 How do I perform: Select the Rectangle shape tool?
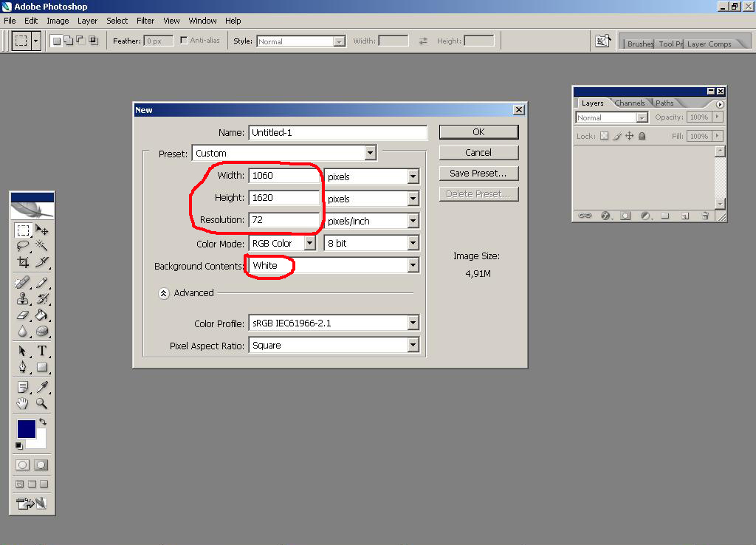click(42, 367)
